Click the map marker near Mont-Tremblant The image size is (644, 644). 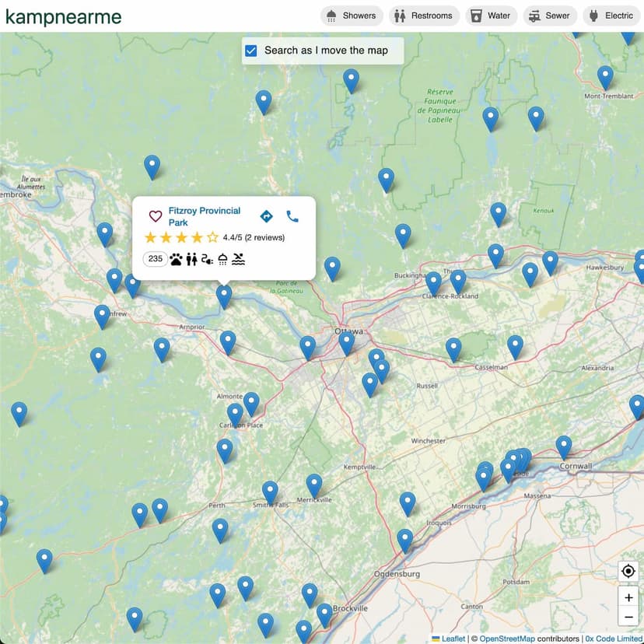point(605,77)
